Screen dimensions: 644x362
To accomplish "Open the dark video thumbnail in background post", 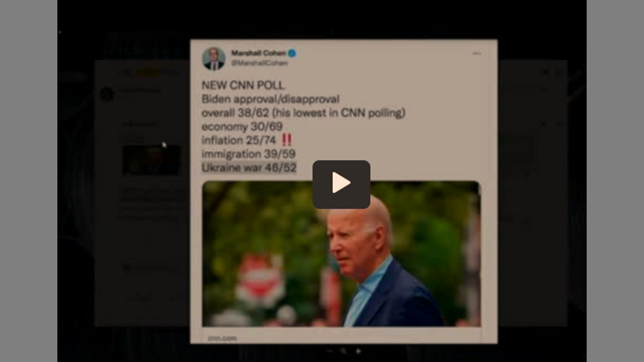I will click(151, 160).
